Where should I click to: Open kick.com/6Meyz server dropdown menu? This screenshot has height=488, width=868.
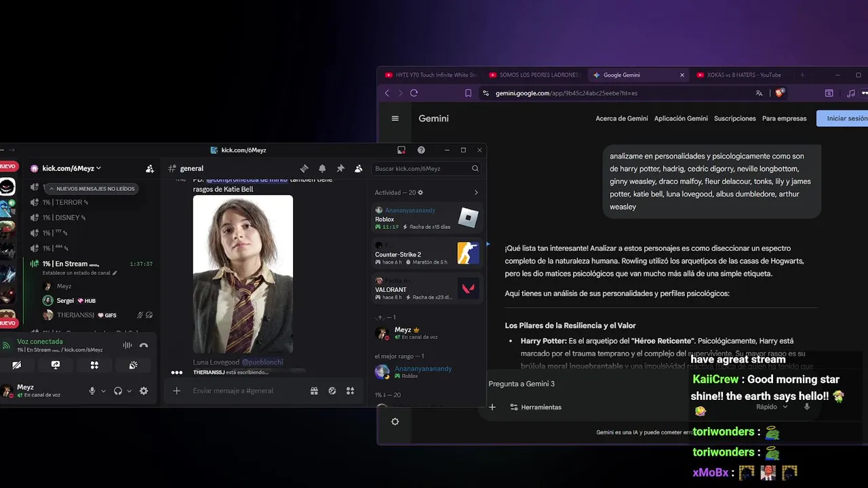tap(71, 168)
